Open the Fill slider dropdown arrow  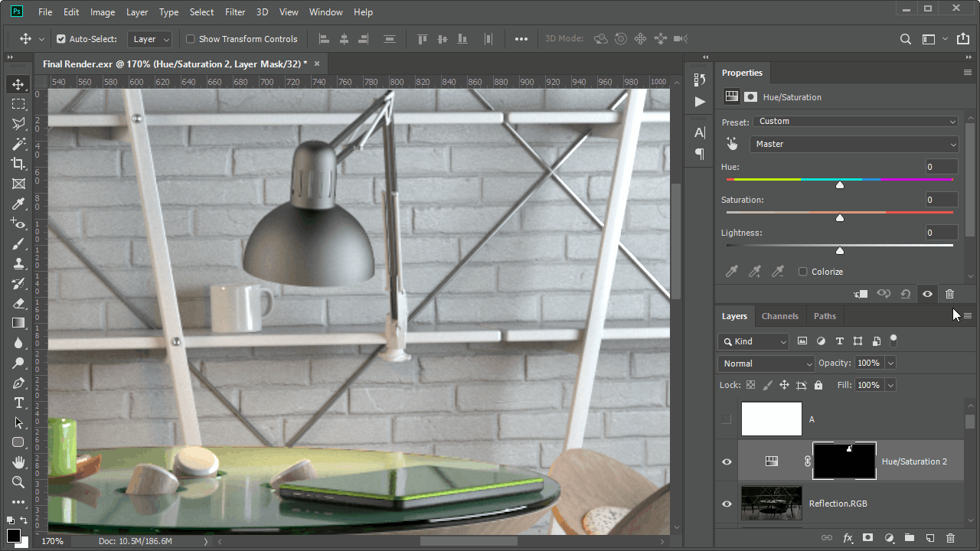click(x=890, y=385)
